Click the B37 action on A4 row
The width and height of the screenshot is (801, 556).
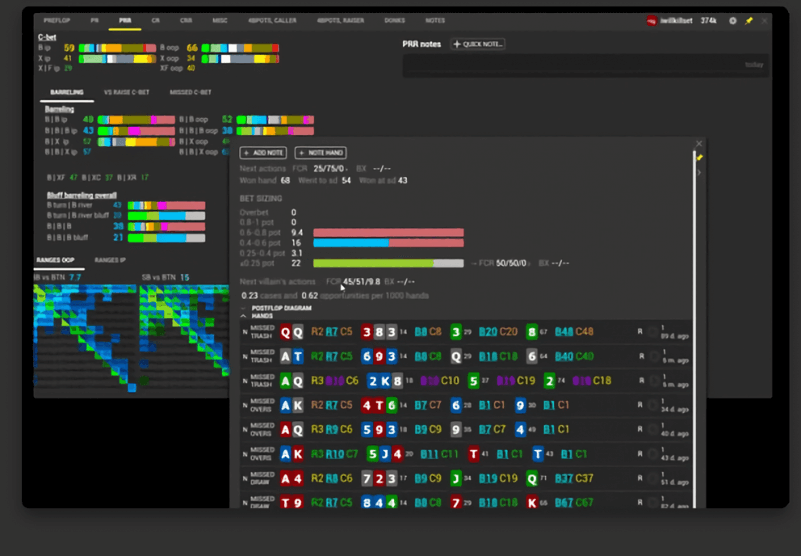pos(563,479)
